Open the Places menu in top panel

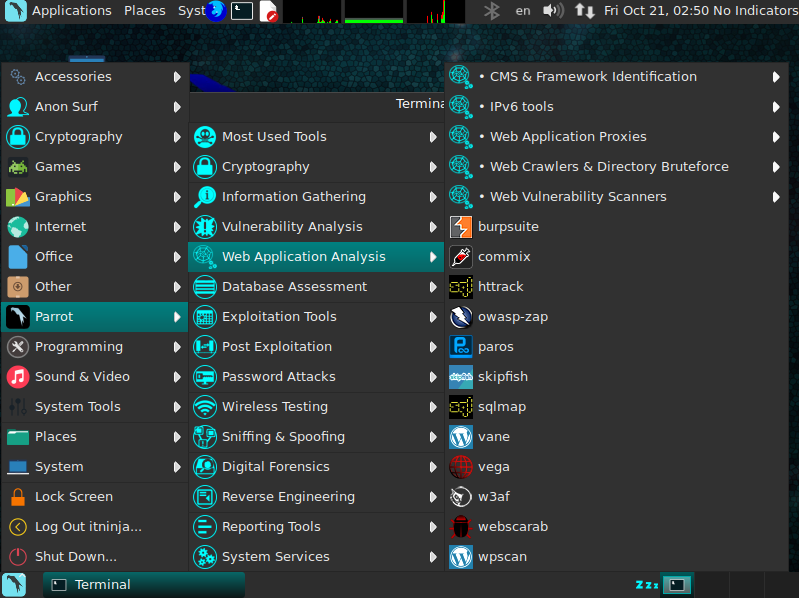tap(145, 11)
